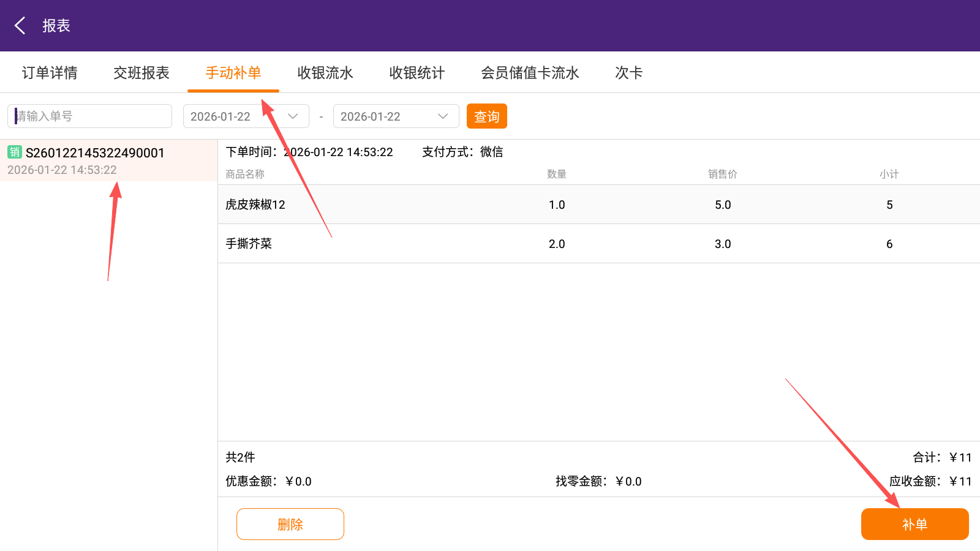Image resolution: width=980 pixels, height=551 pixels.
Task: Click the 手撕芥菜 product row
Action: (x=598, y=244)
